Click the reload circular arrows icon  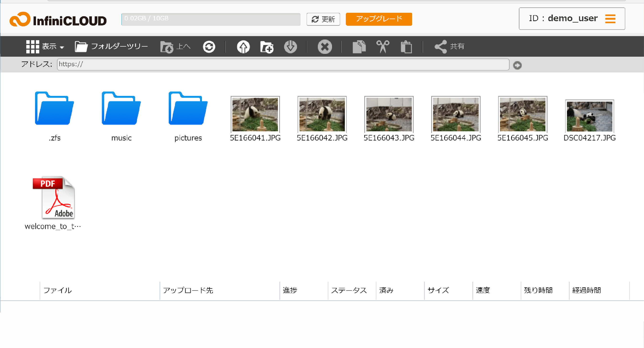pos(209,47)
